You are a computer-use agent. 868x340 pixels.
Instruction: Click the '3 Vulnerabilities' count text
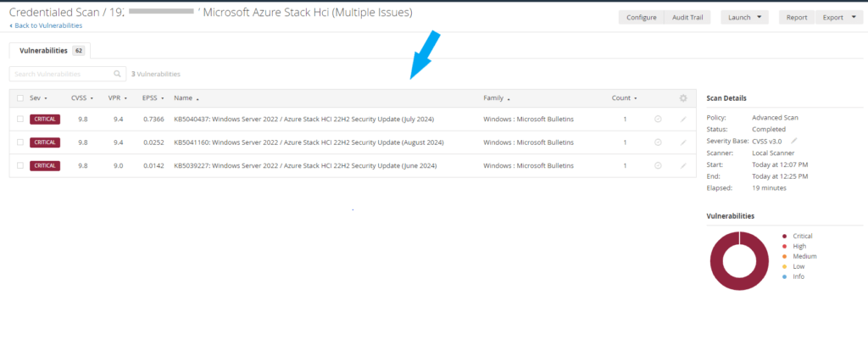(x=156, y=74)
